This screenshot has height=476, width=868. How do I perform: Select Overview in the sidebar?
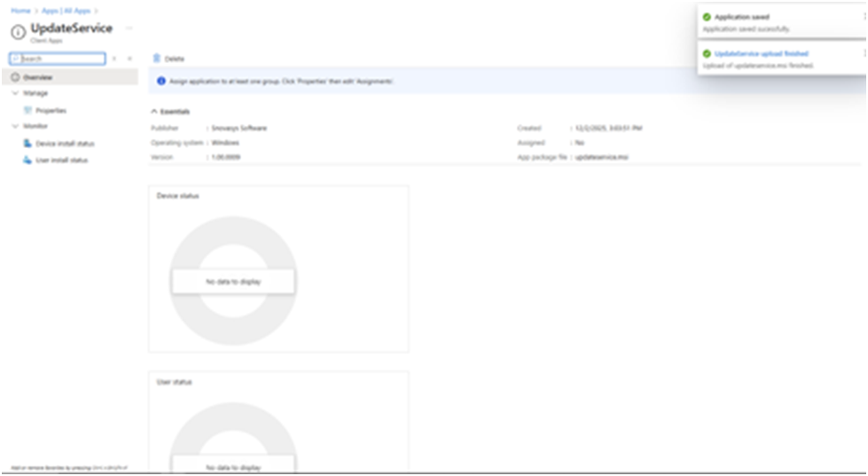70,77
